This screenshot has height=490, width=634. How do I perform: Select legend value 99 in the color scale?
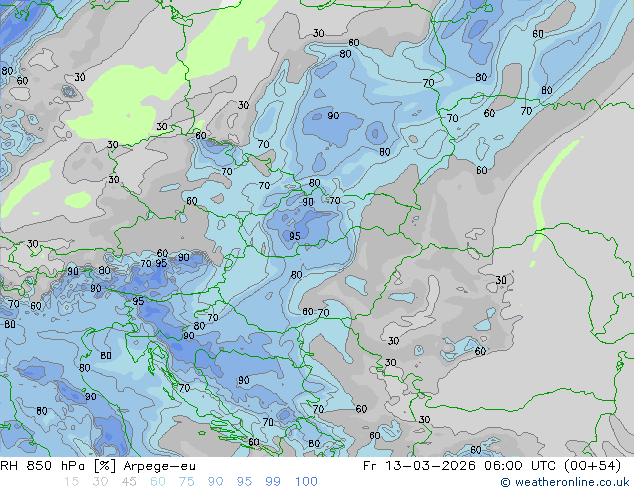click(273, 482)
